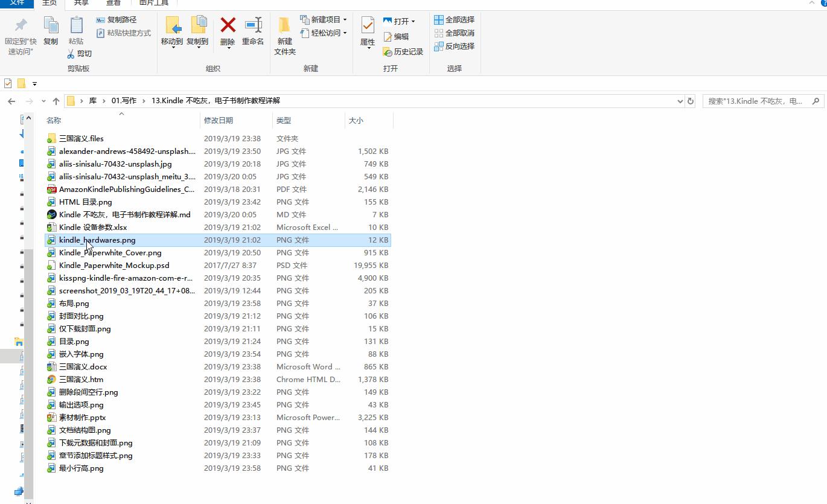
Task: Create a folder with 新建文件夹
Action: 285,36
